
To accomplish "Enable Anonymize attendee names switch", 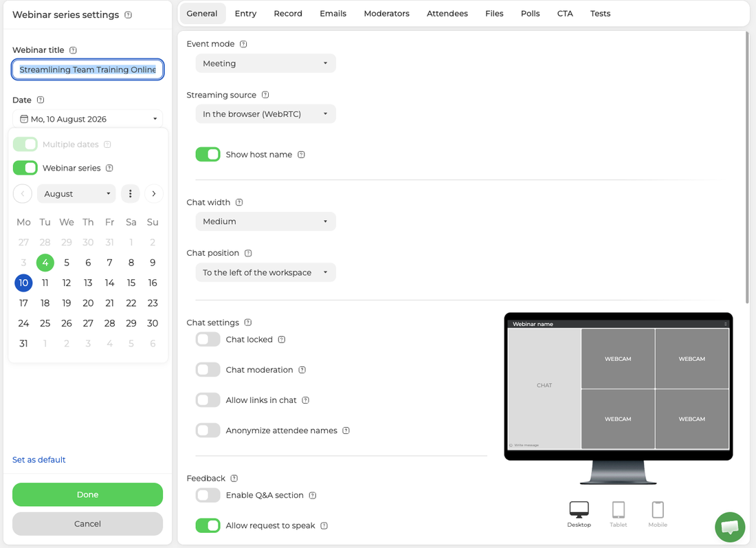I will click(208, 430).
